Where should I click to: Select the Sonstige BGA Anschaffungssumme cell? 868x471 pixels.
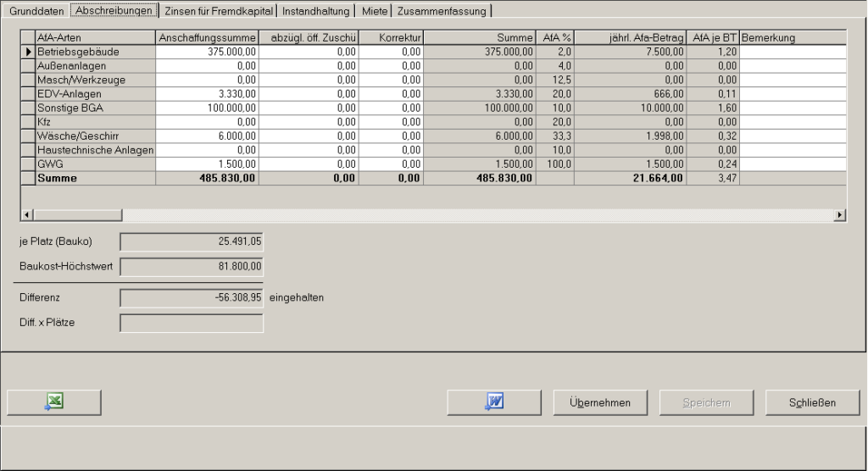point(207,109)
